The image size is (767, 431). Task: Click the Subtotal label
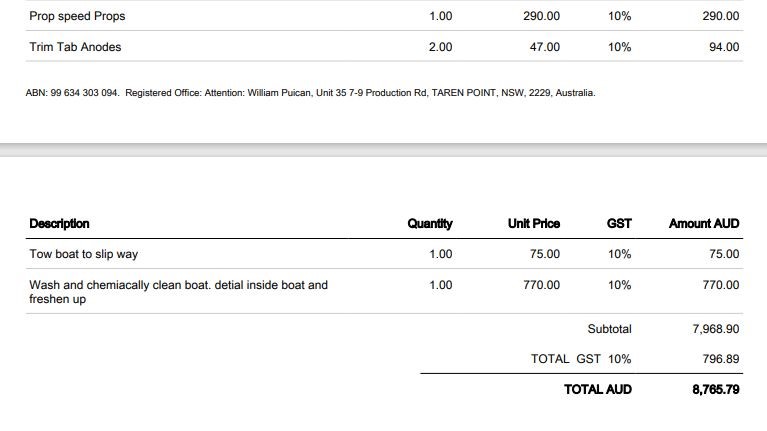[609, 328]
